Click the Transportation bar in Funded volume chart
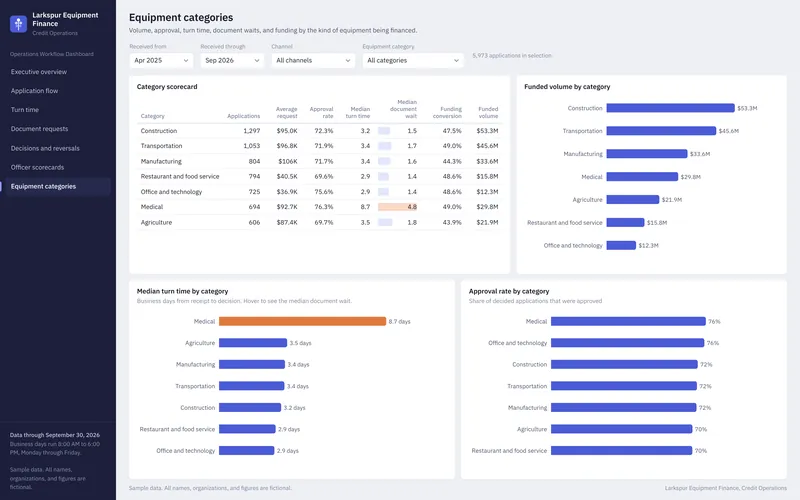 pyautogui.click(x=661, y=131)
